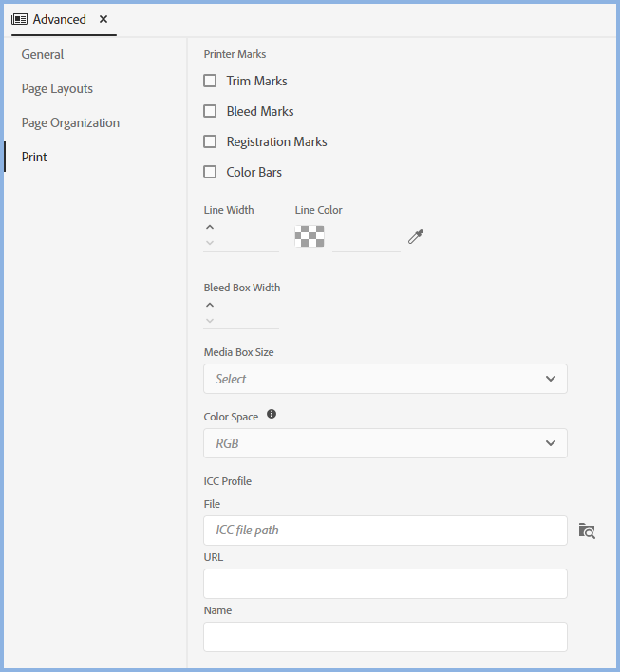The image size is (620, 672).
Task: Toggle the Color Bars checkbox
Action: tap(211, 172)
